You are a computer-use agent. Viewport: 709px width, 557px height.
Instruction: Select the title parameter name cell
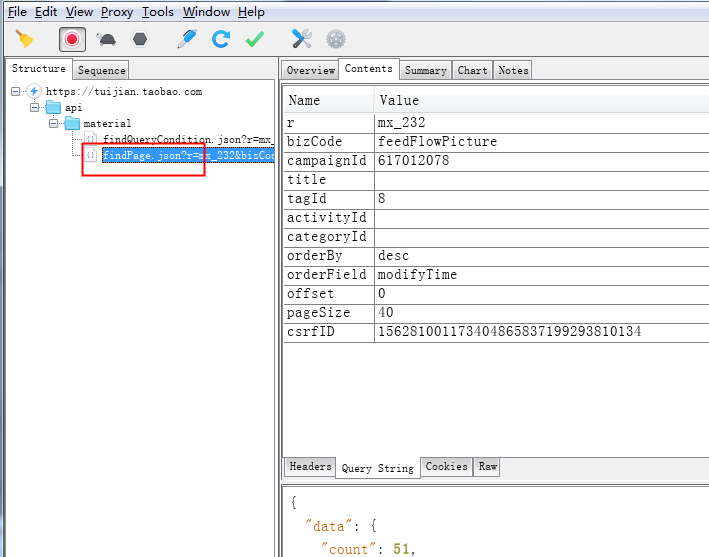329,179
